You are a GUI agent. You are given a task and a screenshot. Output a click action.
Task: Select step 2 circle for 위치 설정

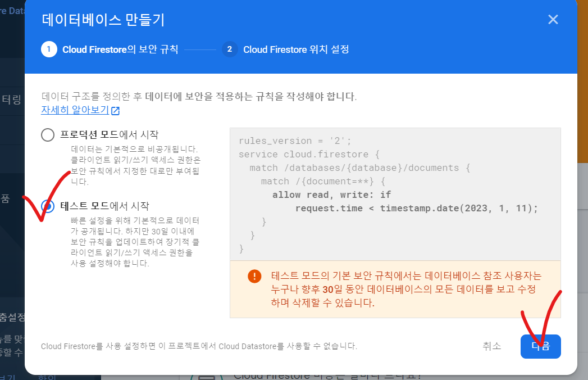tap(230, 49)
